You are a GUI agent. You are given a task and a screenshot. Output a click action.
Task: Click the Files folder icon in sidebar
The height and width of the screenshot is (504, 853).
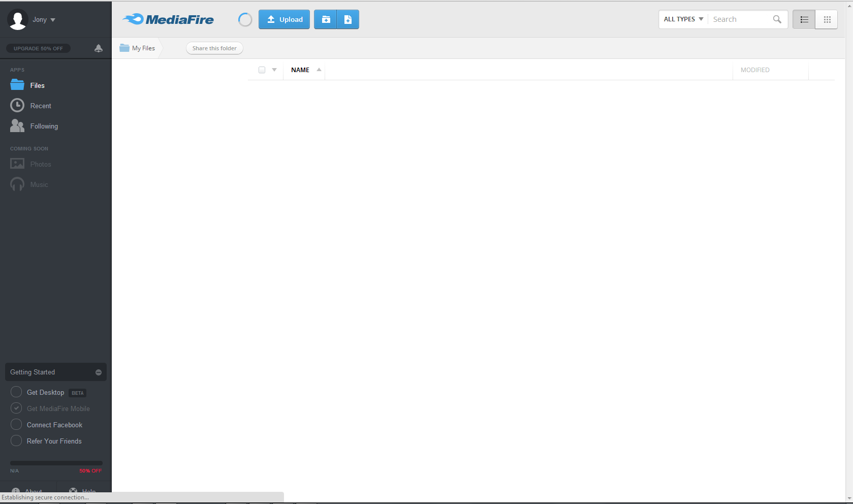tap(17, 85)
